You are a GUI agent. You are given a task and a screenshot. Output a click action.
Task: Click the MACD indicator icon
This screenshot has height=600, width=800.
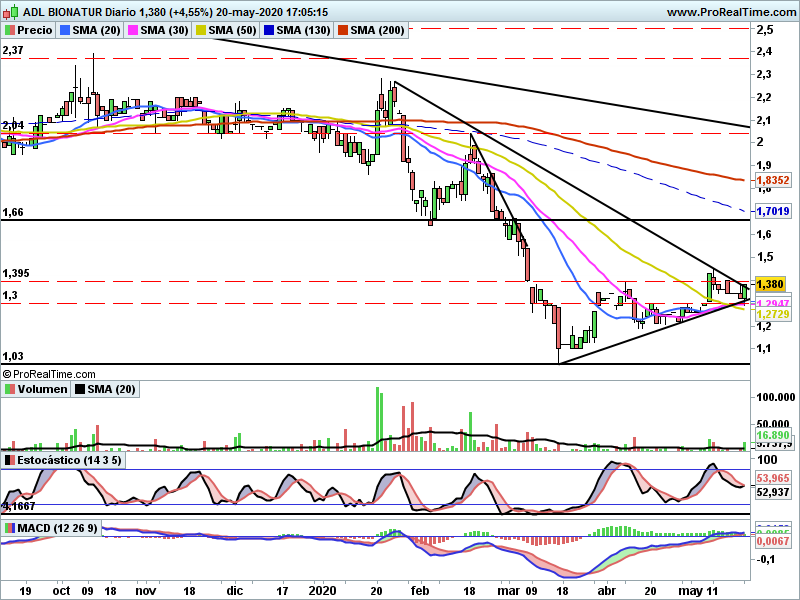point(10,528)
